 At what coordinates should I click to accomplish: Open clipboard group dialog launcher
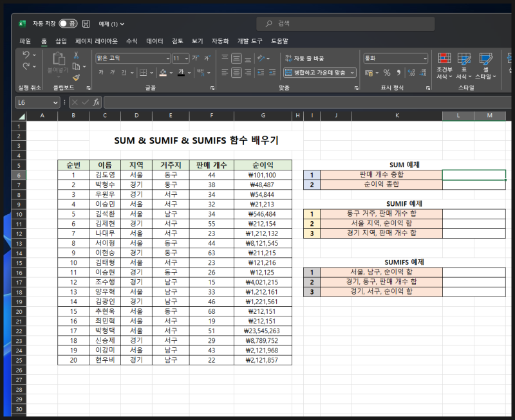[88, 88]
